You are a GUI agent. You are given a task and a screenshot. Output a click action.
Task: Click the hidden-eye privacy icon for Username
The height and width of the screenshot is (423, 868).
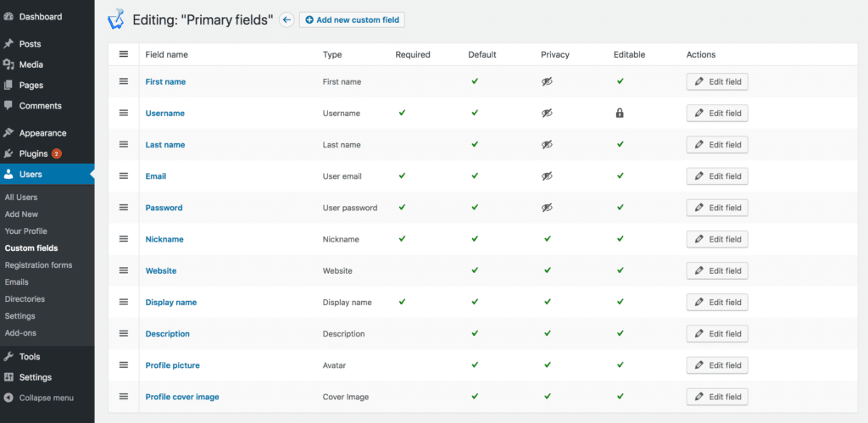tap(547, 113)
